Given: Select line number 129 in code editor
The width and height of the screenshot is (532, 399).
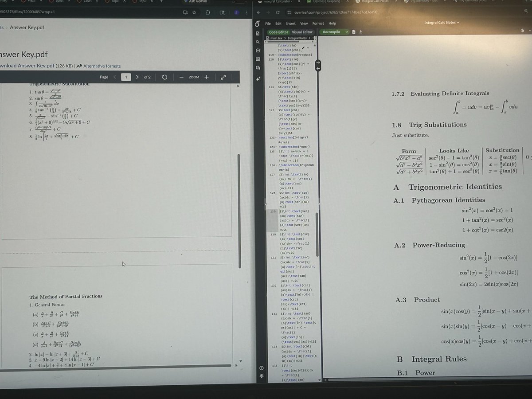Looking at the screenshot, I should [273, 211].
